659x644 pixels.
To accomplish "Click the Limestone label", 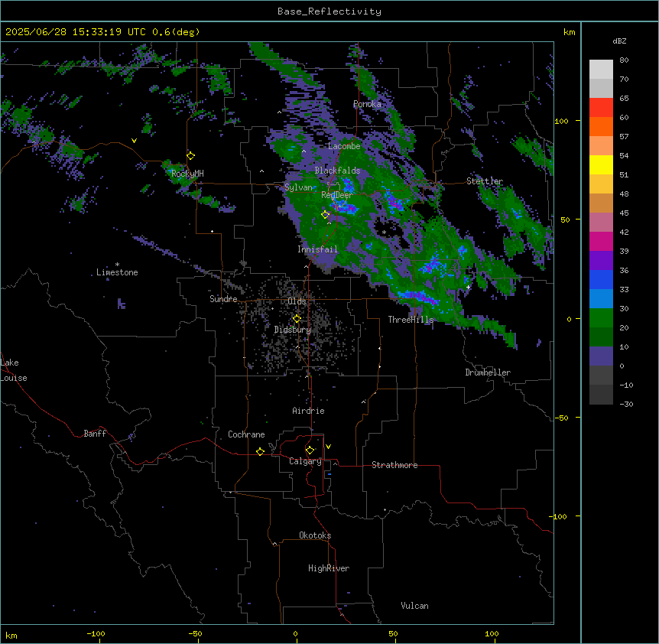I will (117, 272).
